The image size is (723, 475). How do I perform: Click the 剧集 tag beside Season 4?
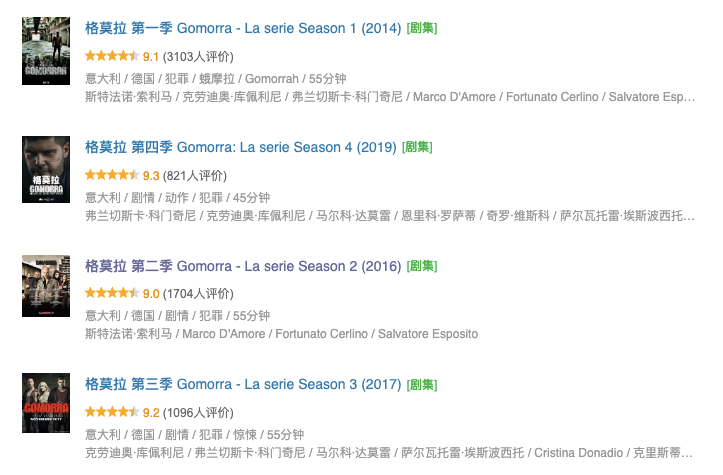(417, 147)
